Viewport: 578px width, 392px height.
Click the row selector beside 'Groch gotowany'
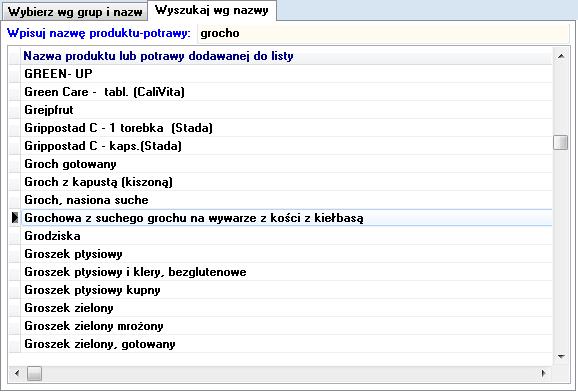tap(15, 164)
